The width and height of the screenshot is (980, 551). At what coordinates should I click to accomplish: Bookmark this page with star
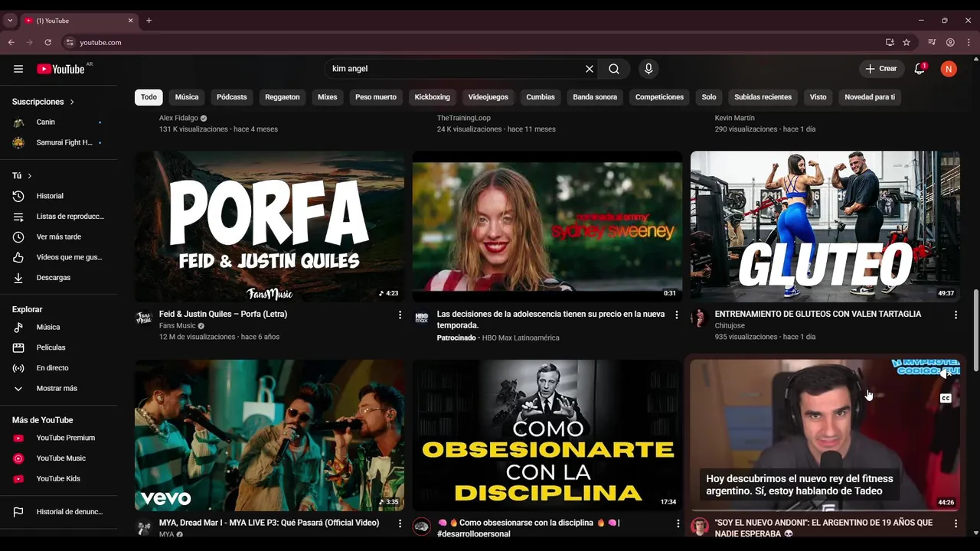pyautogui.click(x=906, y=43)
